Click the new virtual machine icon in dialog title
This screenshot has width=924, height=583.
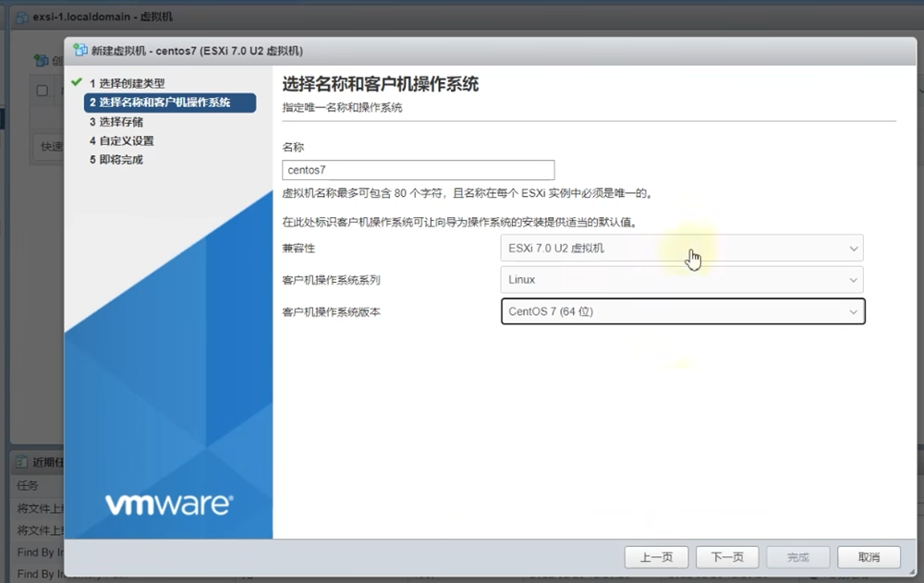(80, 50)
